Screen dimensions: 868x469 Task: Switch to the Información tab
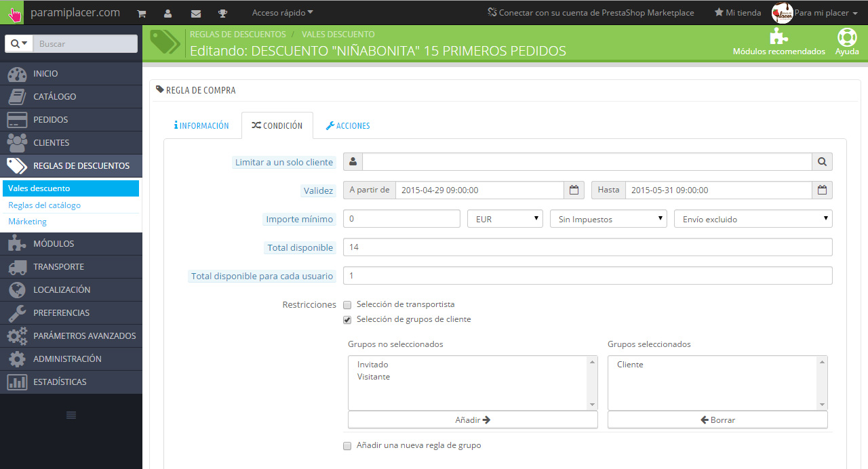tap(201, 126)
